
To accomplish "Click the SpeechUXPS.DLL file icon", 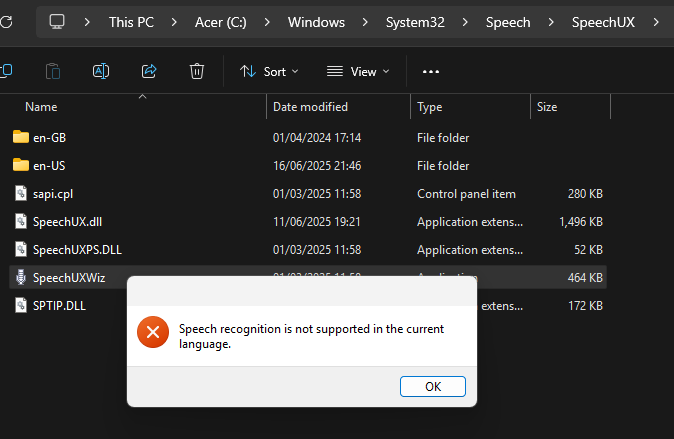I will [x=21, y=249].
